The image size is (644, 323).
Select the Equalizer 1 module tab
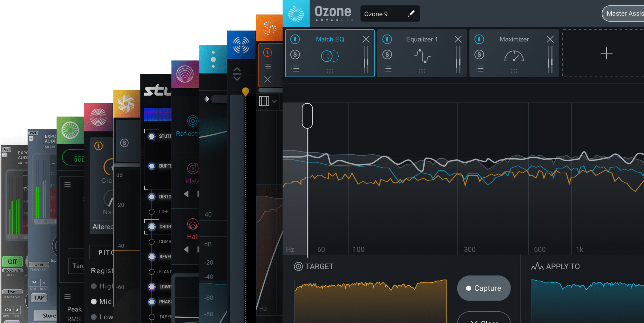click(422, 39)
